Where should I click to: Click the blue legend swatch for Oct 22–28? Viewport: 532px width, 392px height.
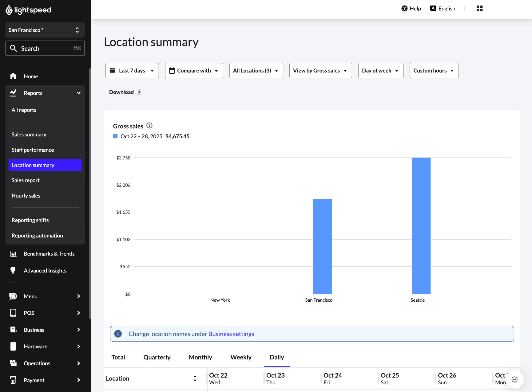pyautogui.click(x=115, y=136)
